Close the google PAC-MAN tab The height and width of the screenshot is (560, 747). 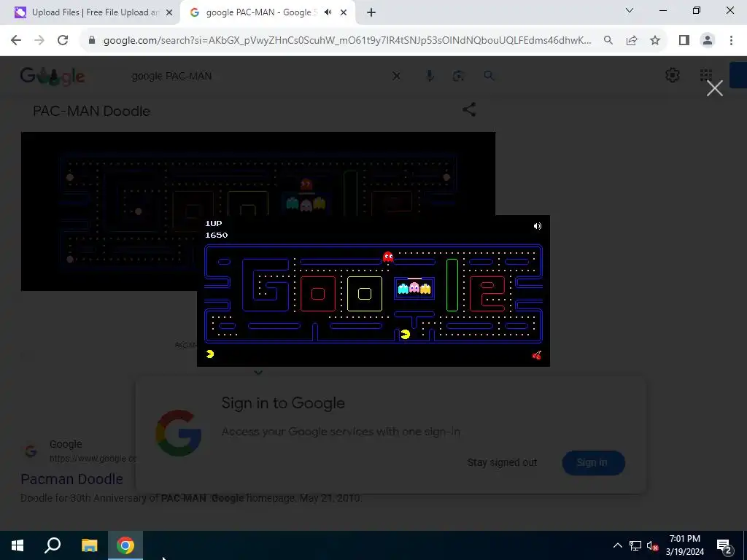point(344,12)
